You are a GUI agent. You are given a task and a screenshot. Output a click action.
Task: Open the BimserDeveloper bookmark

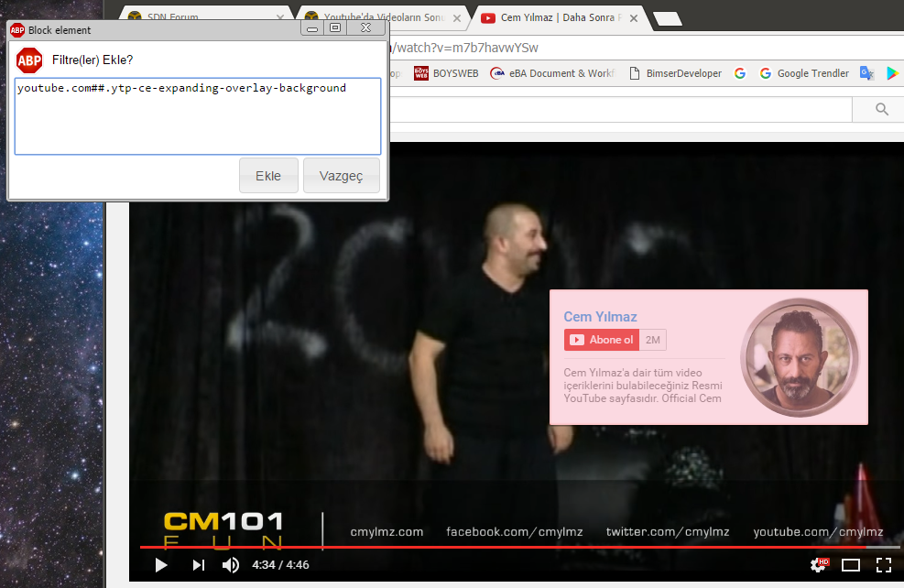click(675, 73)
